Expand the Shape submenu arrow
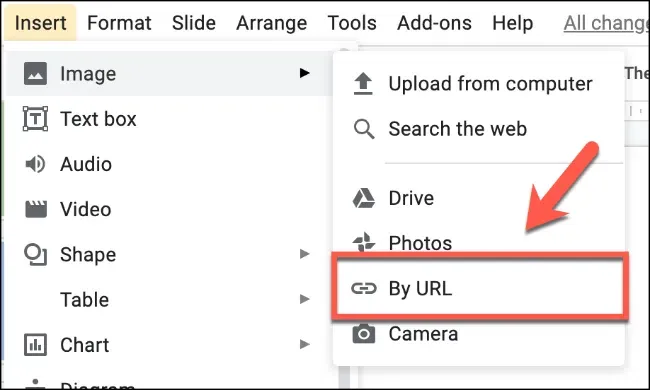The height and width of the screenshot is (390, 650). pyautogui.click(x=305, y=254)
